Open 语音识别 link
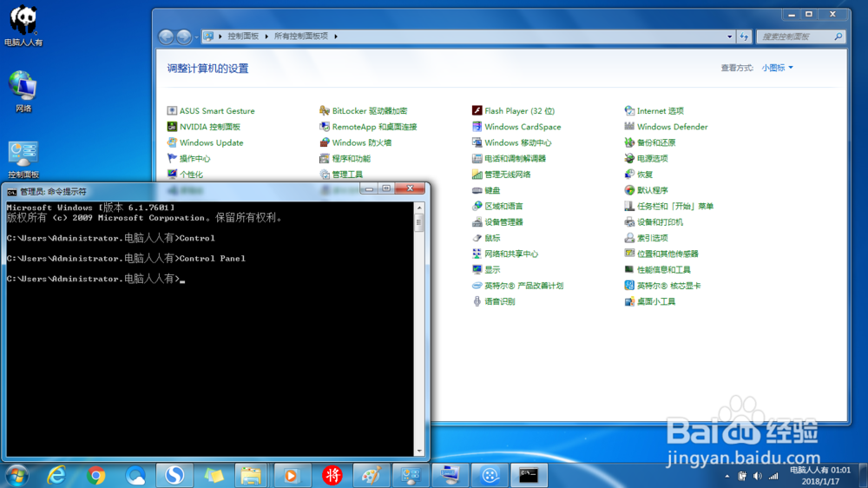 click(x=494, y=301)
